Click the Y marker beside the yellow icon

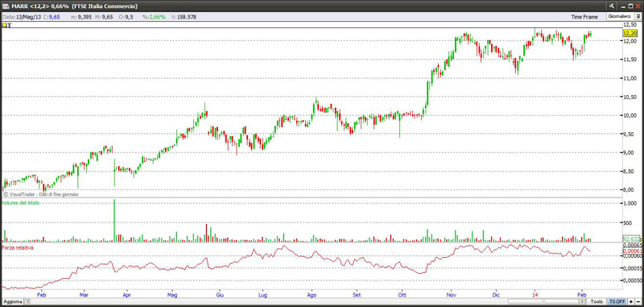9,25
